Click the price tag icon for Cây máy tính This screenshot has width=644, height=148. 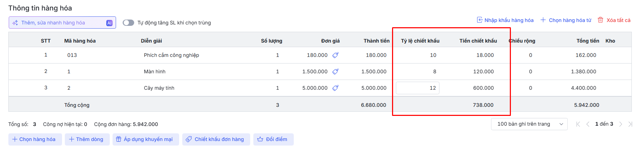pos(335,88)
